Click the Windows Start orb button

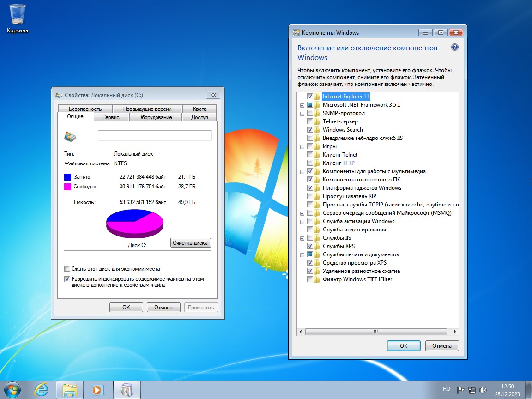(x=13, y=389)
